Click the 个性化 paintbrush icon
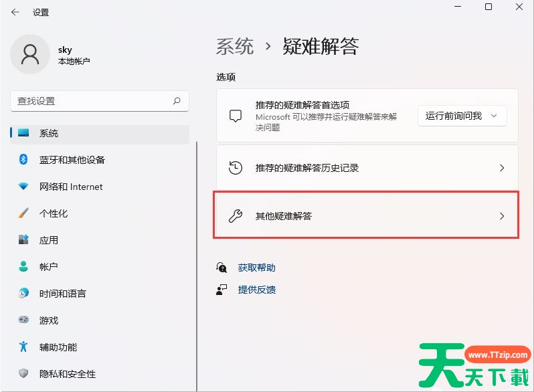This screenshot has width=534, height=392. [x=23, y=213]
